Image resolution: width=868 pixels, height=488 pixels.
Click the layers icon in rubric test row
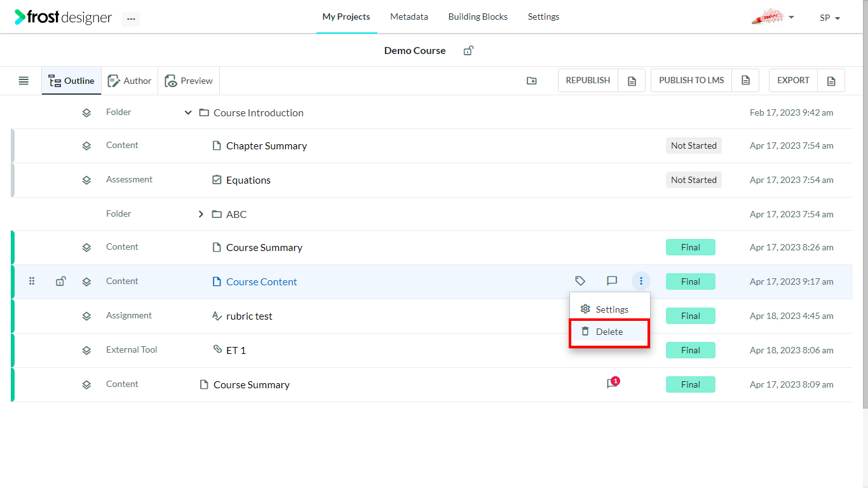tap(86, 316)
